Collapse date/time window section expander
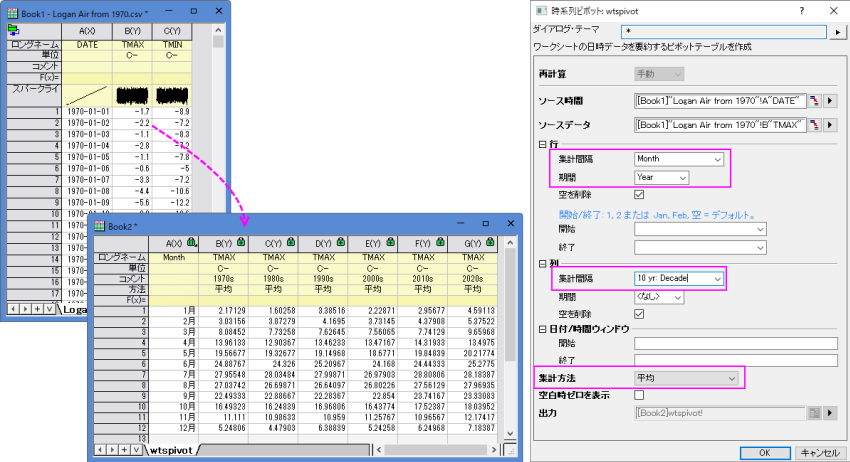Screen dimensions: 850x462 [542, 329]
